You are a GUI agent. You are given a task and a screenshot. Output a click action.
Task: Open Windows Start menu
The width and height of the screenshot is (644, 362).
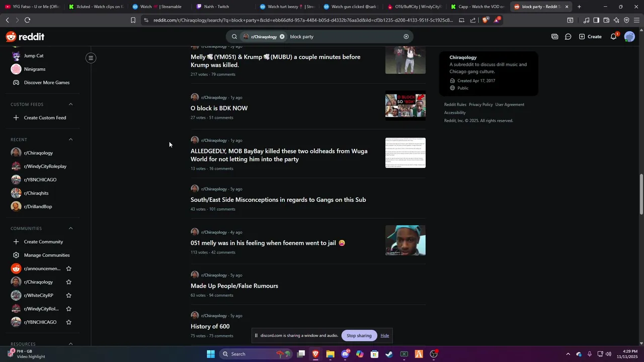tap(211, 354)
